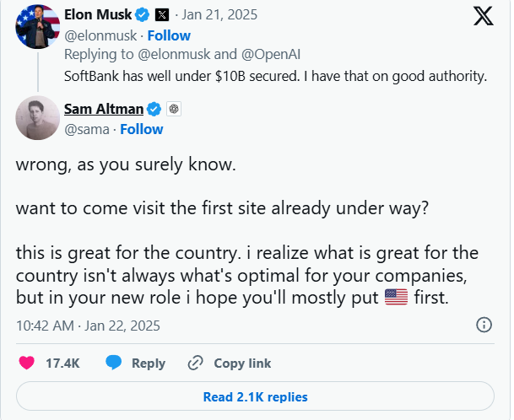This screenshot has width=514, height=420.
Task: Open Elon Musk's profile picture
Action: coord(38,26)
